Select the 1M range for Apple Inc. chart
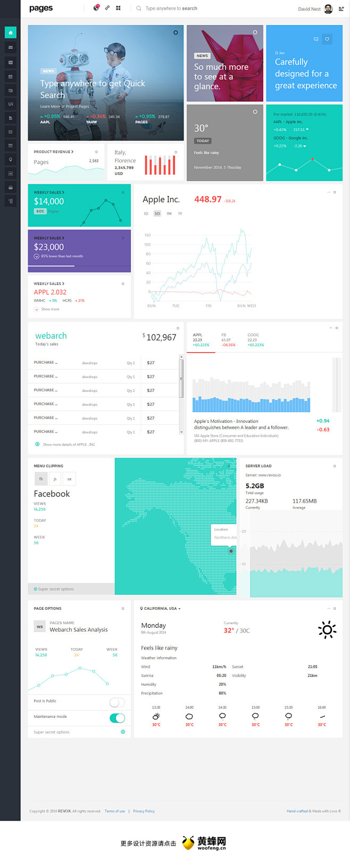 (169, 214)
